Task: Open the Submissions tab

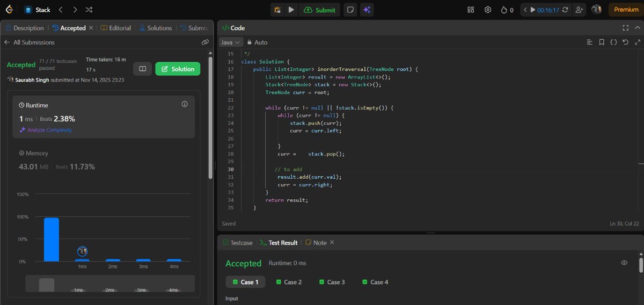Action: pos(194,28)
